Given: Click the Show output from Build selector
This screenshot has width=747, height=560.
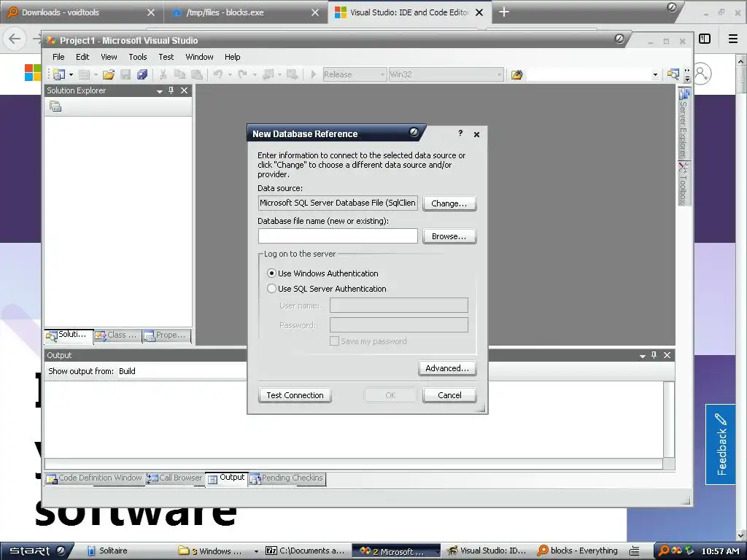Looking at the screenshot, I should (181, 371).
